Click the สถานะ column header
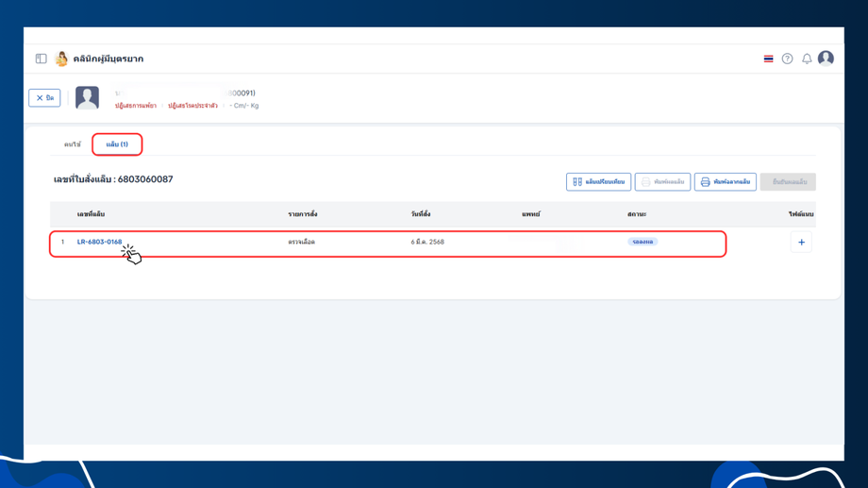868x488 pixels. coord(637,214)
